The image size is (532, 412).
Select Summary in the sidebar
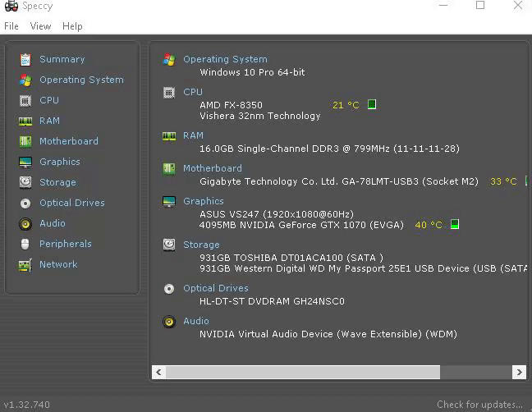click(62, 59)
